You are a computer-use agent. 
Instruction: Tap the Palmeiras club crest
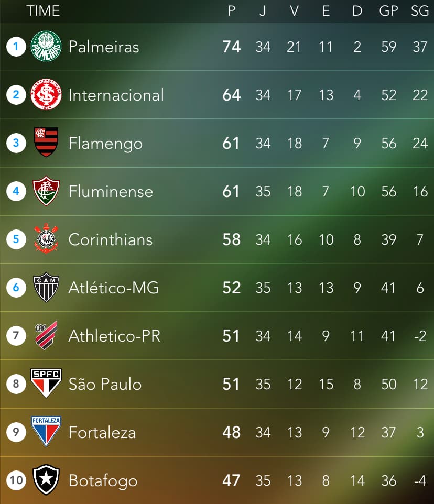tap(46, 46)
